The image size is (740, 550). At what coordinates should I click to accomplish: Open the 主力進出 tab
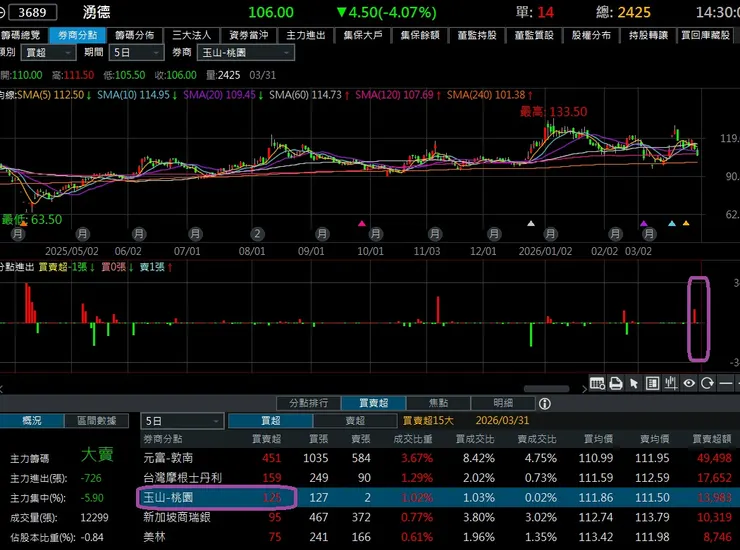(x=306, y=35)
